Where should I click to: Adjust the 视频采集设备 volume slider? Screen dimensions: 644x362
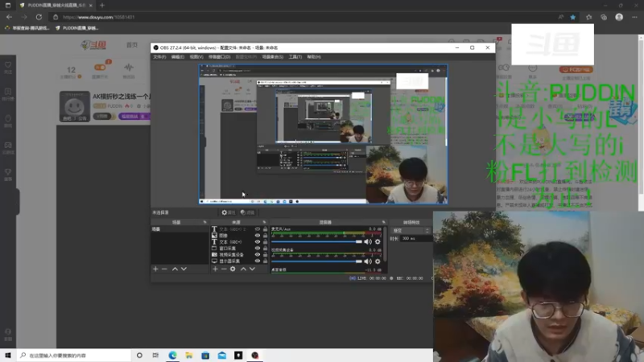pos(316,261)
